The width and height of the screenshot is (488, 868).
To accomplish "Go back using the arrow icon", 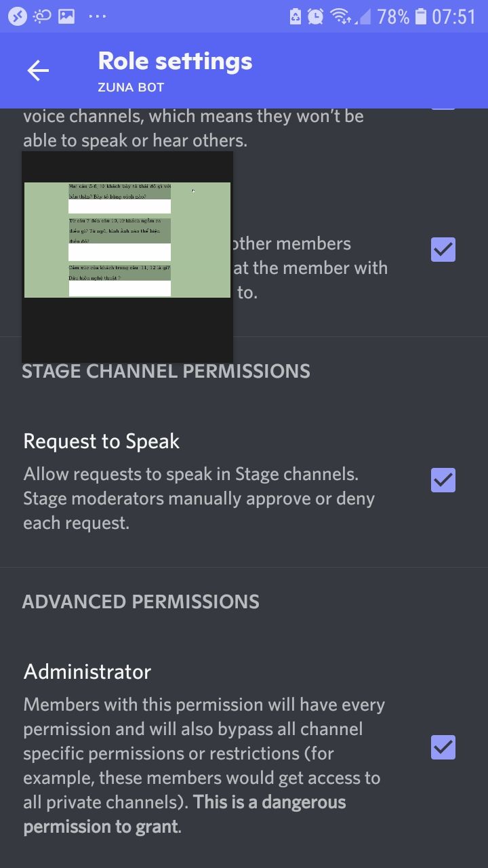I will click(x=38, y=71).
